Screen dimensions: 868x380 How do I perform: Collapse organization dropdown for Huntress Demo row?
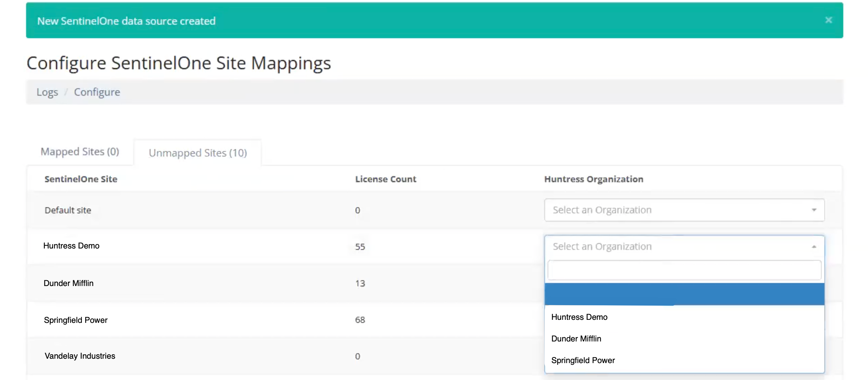click(684, 246)
